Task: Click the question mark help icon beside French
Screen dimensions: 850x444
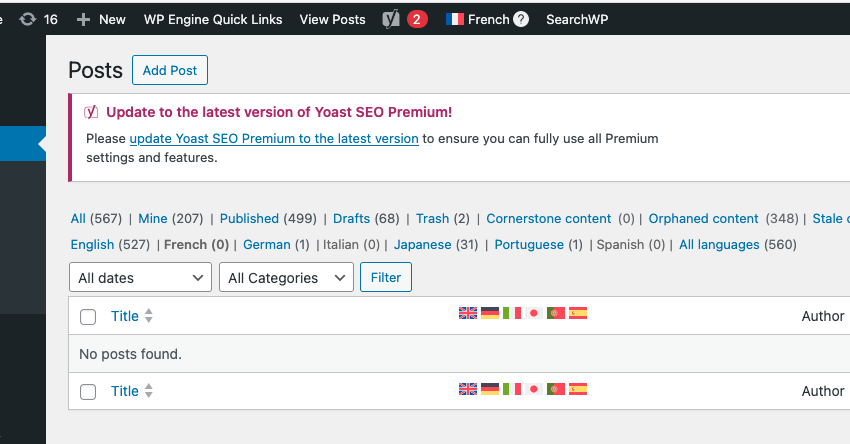Action: [521, 19]
